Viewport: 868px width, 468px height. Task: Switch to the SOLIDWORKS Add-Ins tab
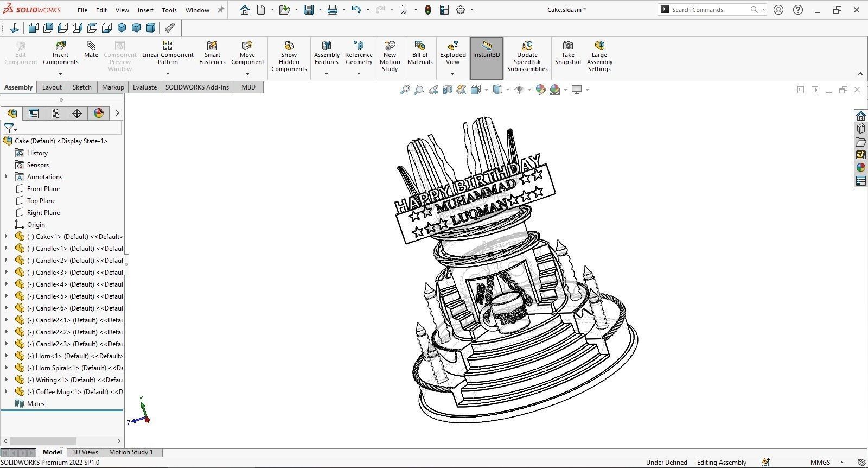click(197, 87)
